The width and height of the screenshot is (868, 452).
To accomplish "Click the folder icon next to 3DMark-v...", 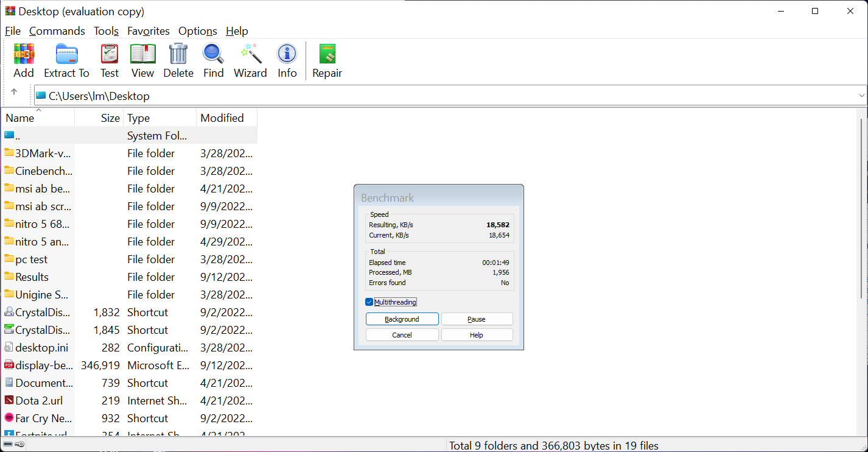I will tap(9, 152).
